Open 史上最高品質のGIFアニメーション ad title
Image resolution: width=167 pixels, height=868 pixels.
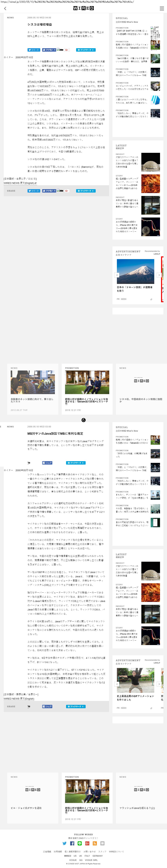click(x=135, y=698)
